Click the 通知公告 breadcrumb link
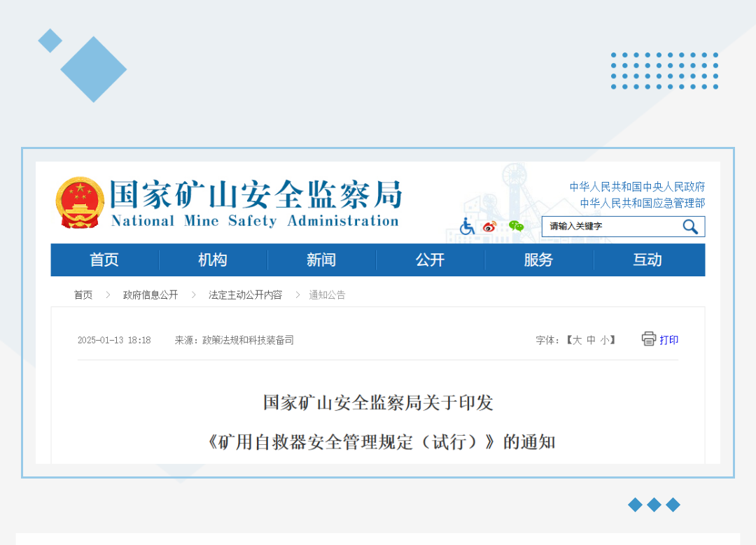The width and height of the screenshot is (756, 545). coord(328,295)
